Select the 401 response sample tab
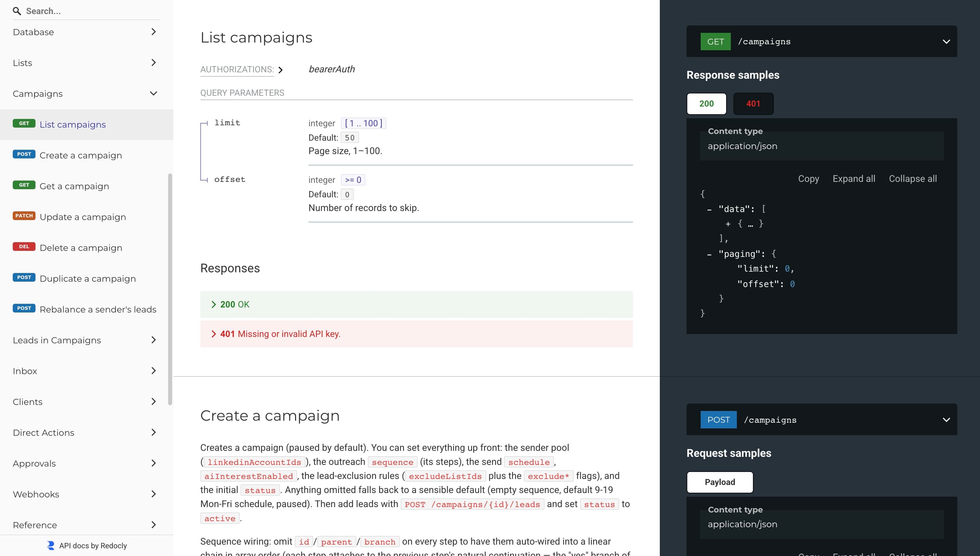The image size is (980, 556). (x=753, y=103)
